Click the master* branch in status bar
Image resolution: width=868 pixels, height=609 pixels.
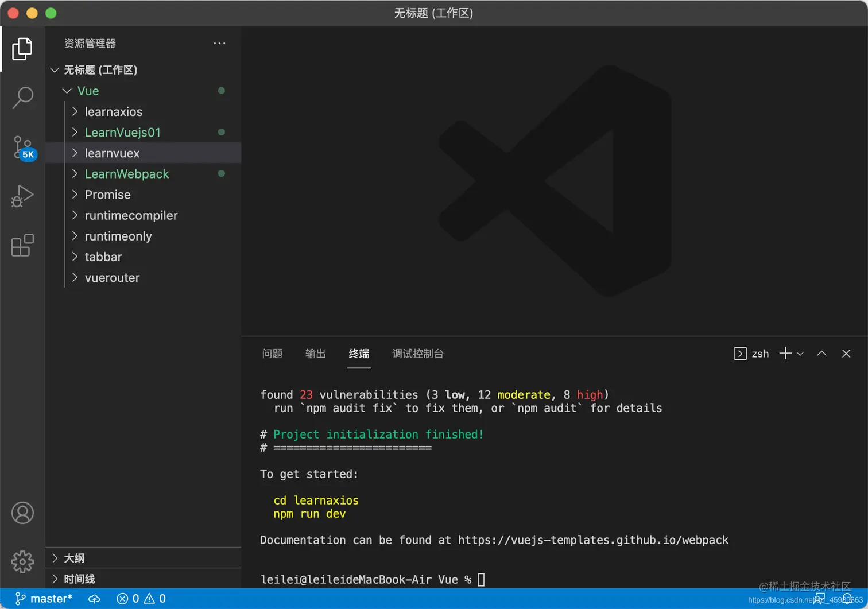(44, 599)
